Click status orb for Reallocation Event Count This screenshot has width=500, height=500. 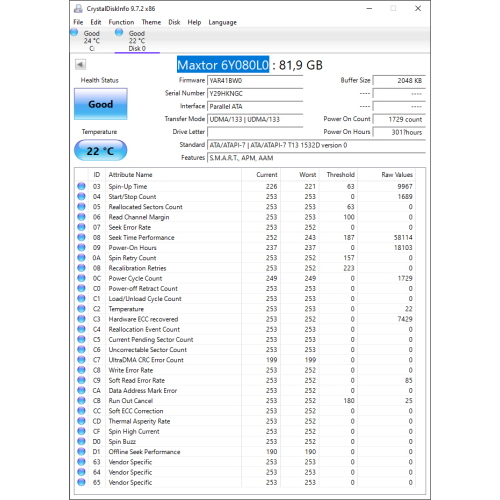[81, 329]
